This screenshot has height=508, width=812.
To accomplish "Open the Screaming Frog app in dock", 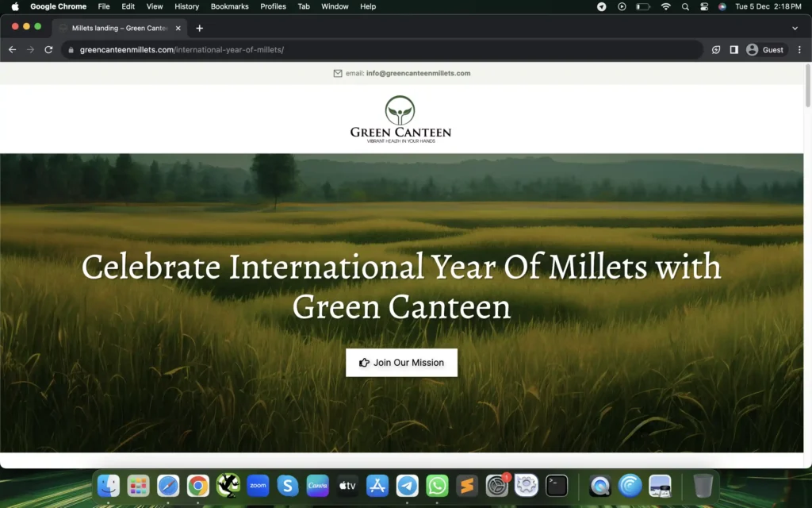I will [x=228, y=486].
